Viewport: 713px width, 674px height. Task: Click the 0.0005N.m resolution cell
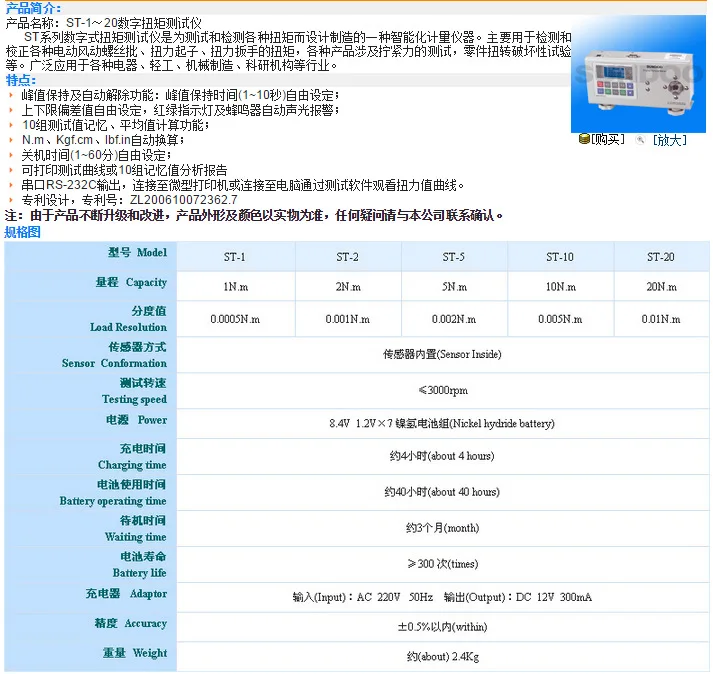click(x=235, y=319)
